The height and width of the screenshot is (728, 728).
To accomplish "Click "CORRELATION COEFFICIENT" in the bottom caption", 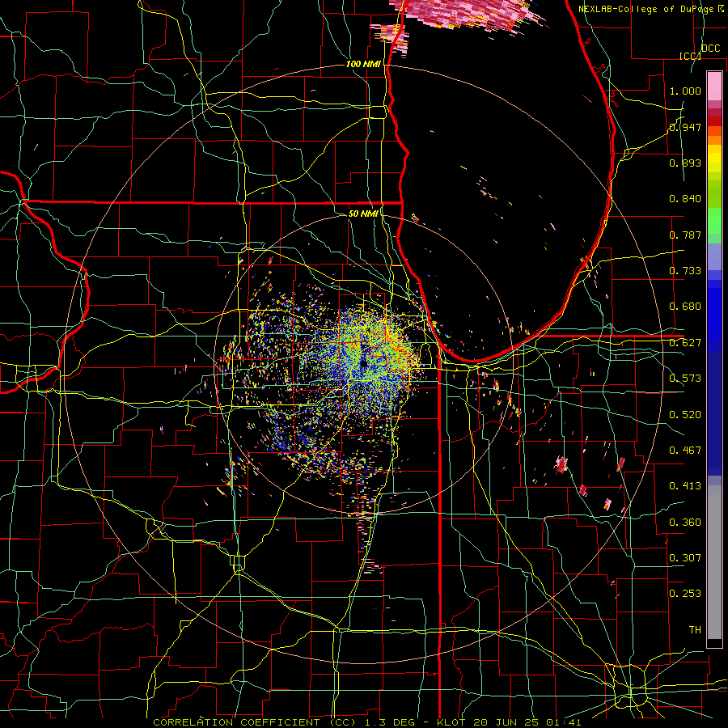I will (x=237, y=722).
